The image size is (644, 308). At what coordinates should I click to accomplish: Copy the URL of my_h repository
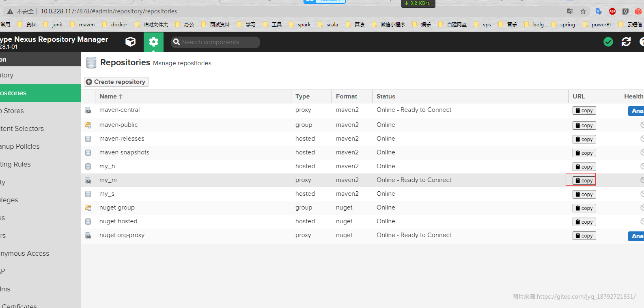(584, 167)
